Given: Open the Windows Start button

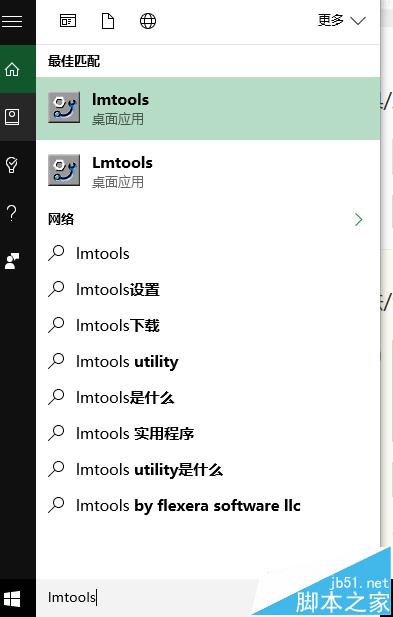Looking at the screenshot, I should [x=12, y=599].
